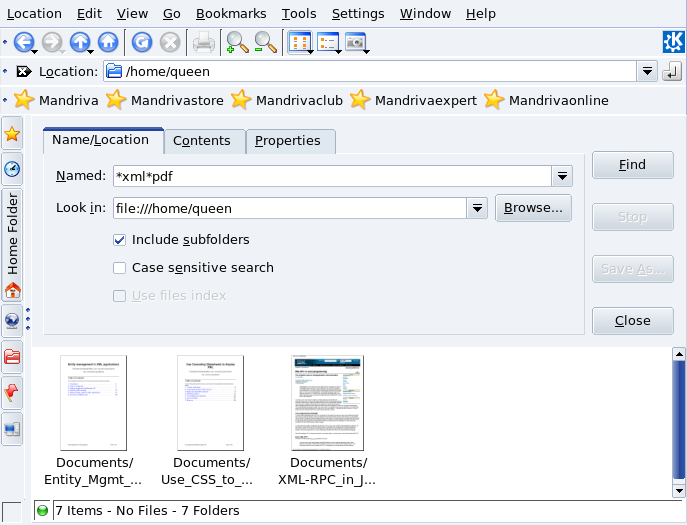Viewport: 687px width, 525px height.
Task: Switch to the Properties tab
Action: (288, 141)
